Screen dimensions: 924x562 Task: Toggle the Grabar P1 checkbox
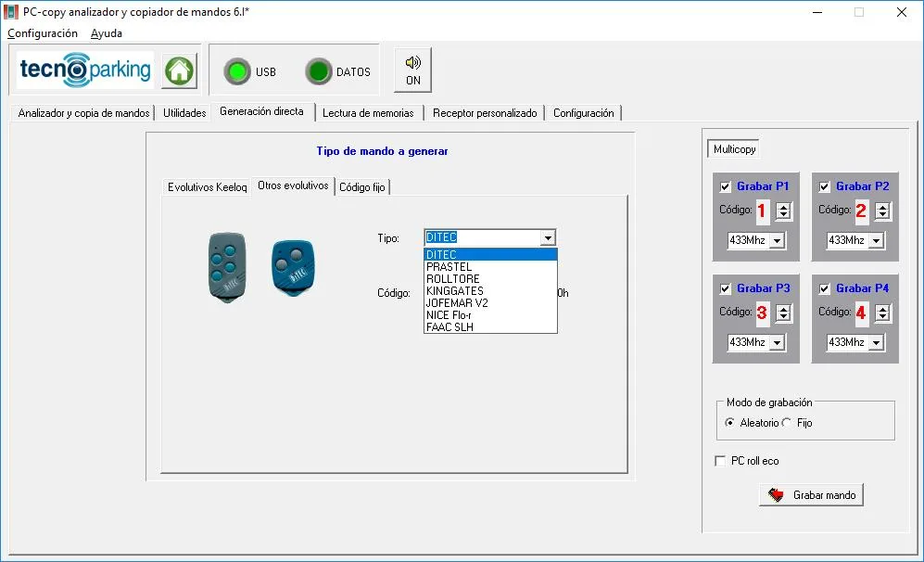726,187
